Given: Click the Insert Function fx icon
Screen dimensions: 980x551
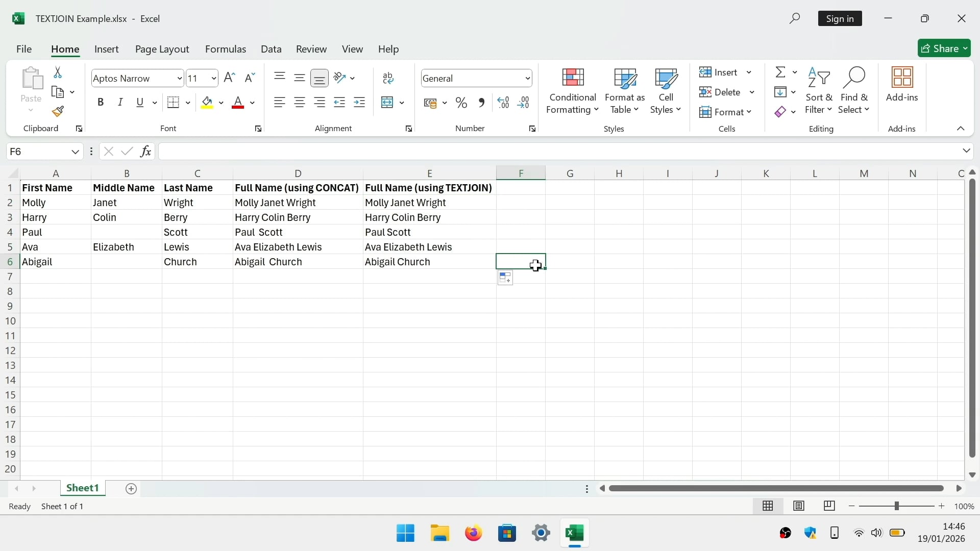Looking at the screenshot, I should click(145, 152).
